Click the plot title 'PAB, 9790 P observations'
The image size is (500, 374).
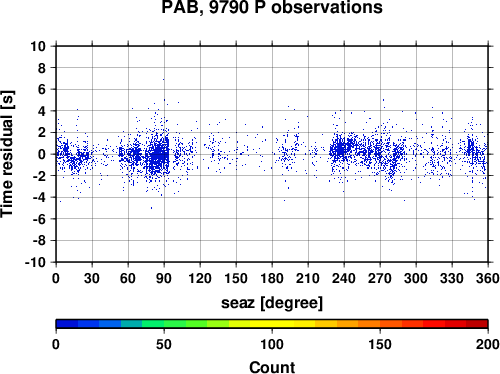pos(272,7)
